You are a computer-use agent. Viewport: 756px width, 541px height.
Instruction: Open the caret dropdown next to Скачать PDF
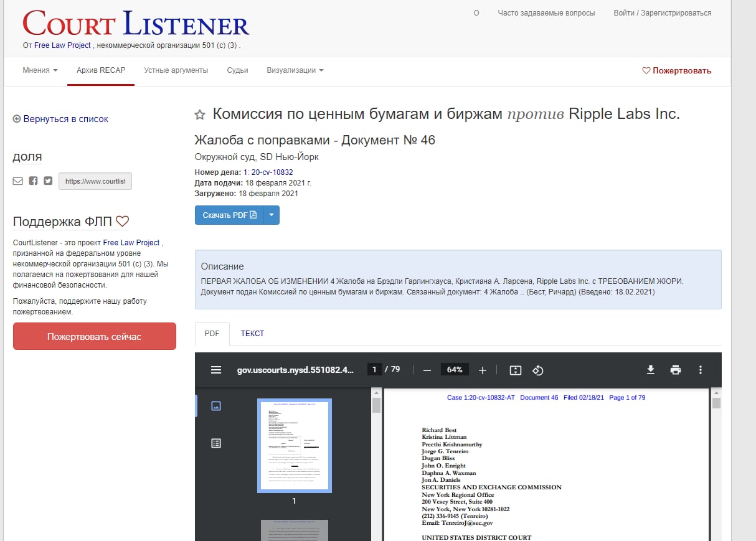point(272,215)
